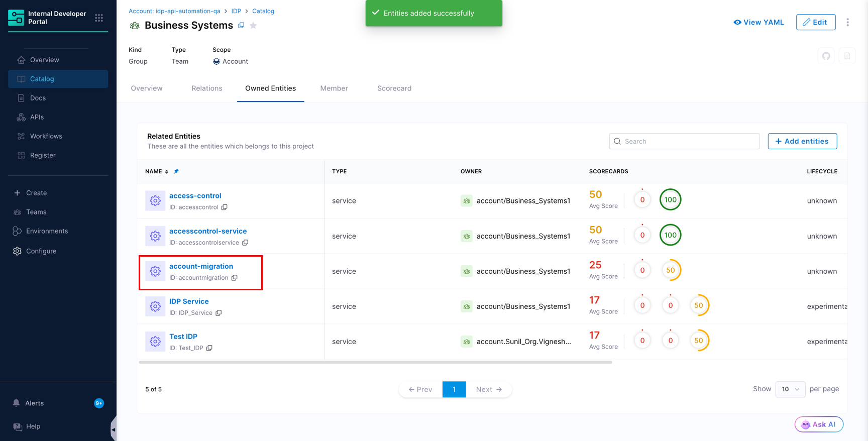Switch to the Relations tab
This screenshot has width=868, height=441.
207,88
